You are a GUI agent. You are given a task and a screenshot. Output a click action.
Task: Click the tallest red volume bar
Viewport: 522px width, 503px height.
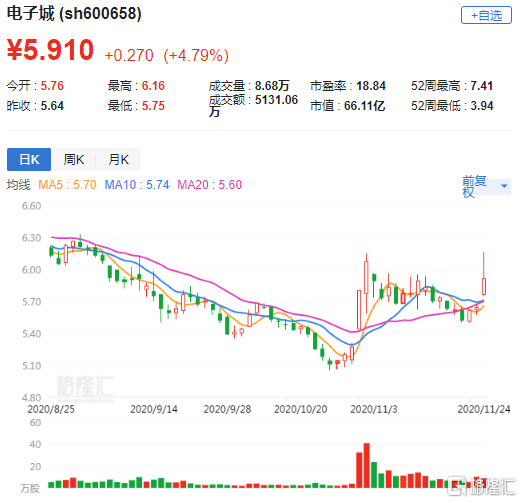367,466
